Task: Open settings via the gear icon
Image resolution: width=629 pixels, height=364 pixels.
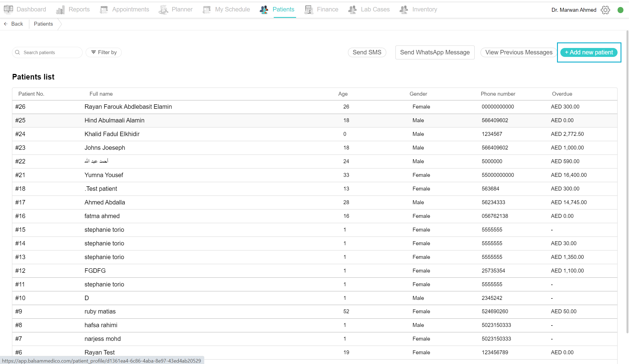Action: tap(605, 10)
